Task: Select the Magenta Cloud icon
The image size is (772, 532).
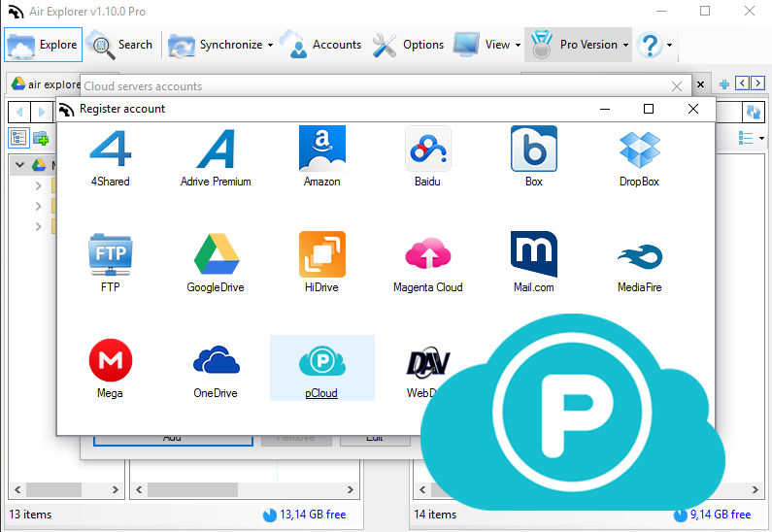Action: [x=428, y=253]
